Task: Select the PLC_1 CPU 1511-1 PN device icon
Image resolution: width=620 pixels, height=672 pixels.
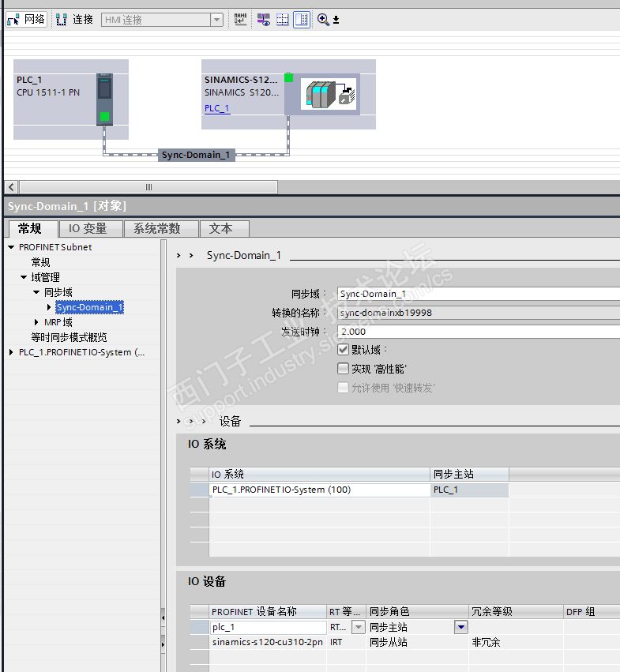Action: (104, 99)
